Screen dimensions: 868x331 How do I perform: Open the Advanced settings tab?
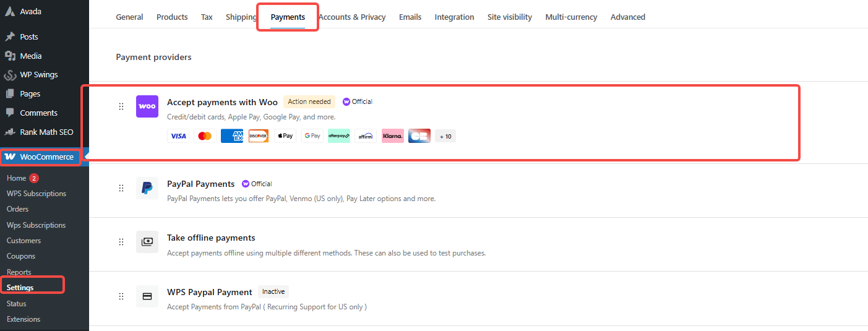point(628,17)
